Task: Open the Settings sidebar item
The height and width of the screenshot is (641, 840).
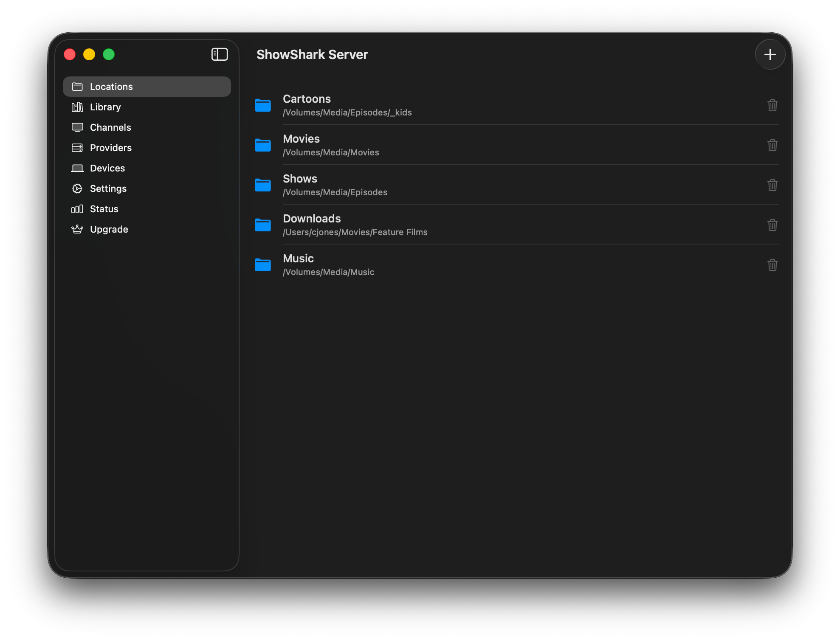Action: click(x=108, y=188)
